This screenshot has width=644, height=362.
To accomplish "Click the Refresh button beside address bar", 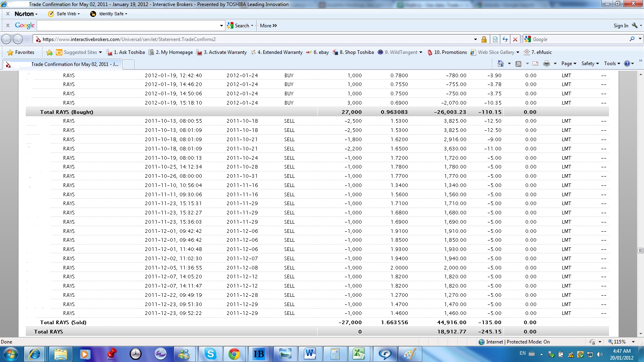I will 505,39.
